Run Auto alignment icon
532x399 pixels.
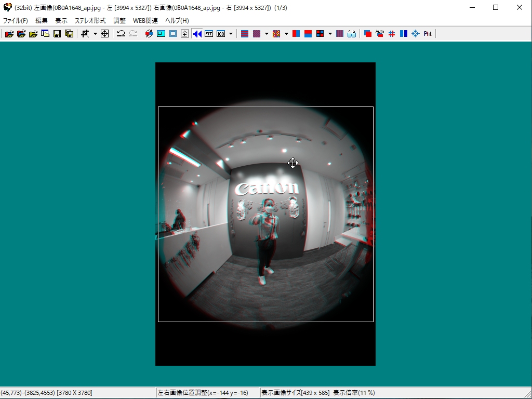click(x=380, y=34)
